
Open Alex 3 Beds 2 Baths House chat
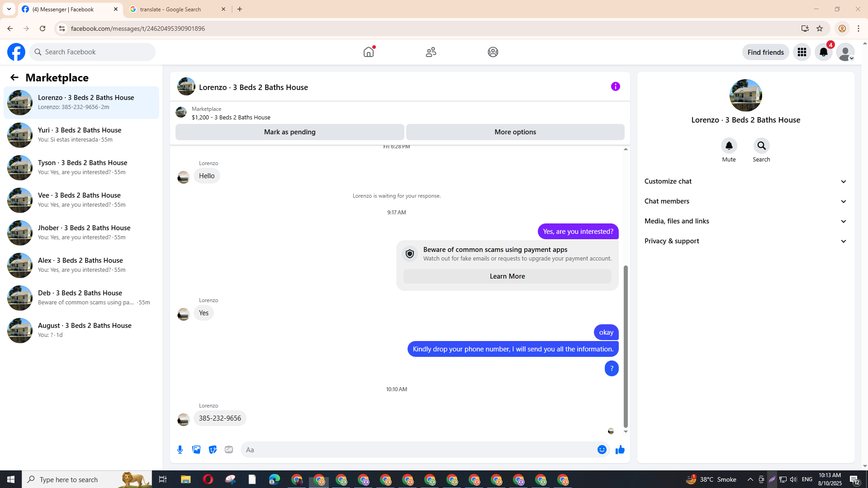(81, 265)
